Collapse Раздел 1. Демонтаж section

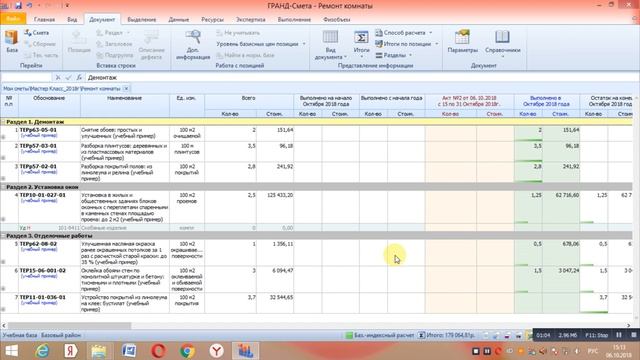[x=3, y=122]
